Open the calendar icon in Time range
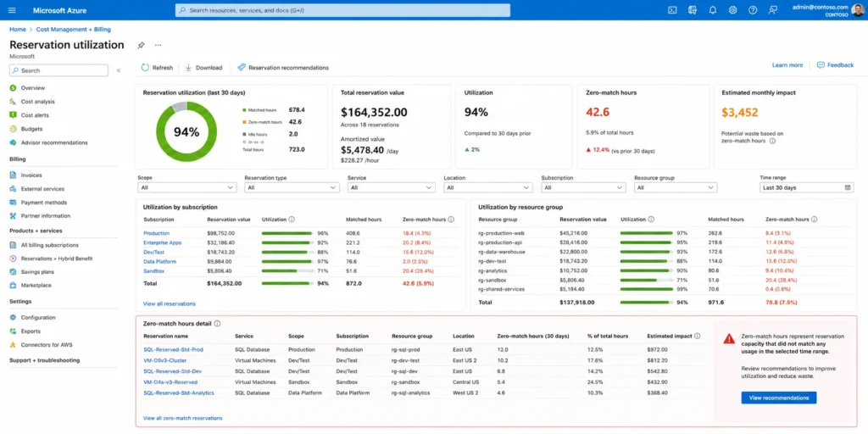The height and width of the screenshot is (434, 868). tap(848, 187)
